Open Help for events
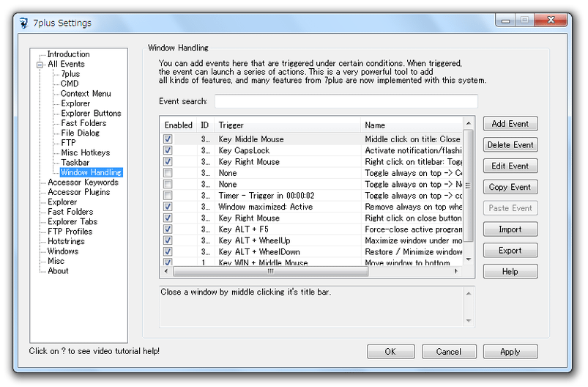The width and height of the screenshot is (588, 387). click(510, 271)
